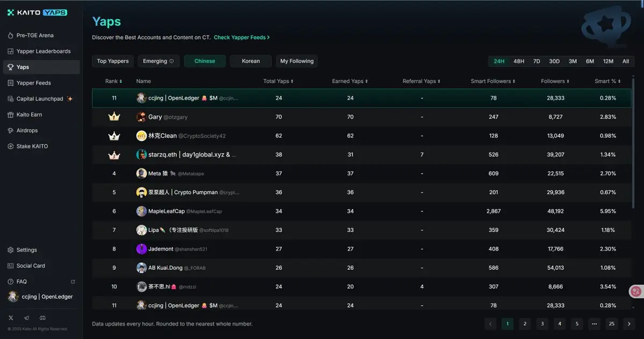Jump to page 25
This screenshot has width=644, height=339.
coord(612,323)
